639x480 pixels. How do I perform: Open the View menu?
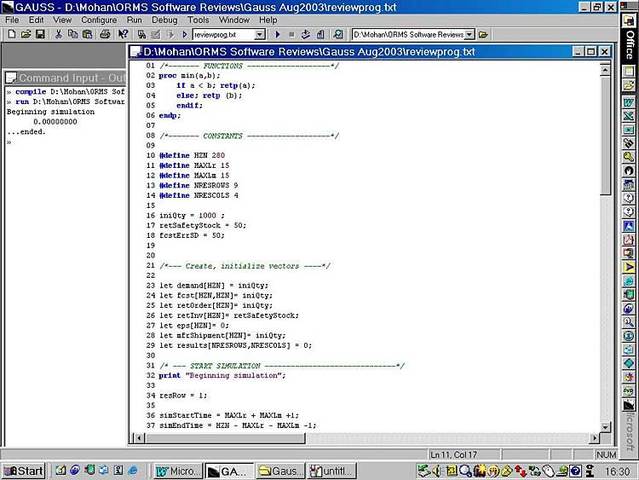[62, 20]
